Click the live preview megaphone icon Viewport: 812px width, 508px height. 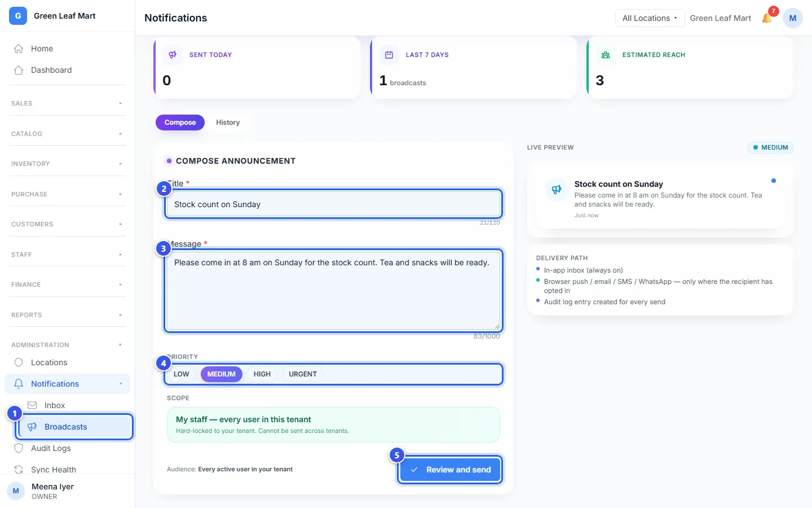557,190
